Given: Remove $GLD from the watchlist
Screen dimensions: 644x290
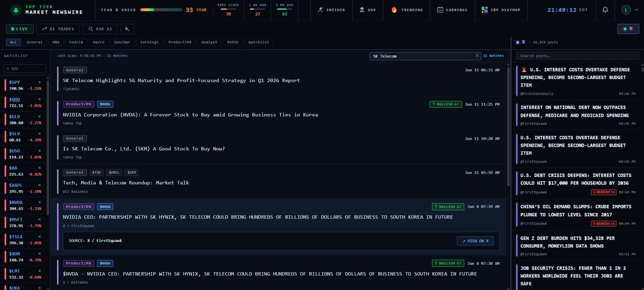Looking at the screenshot, I should [39, 116].
